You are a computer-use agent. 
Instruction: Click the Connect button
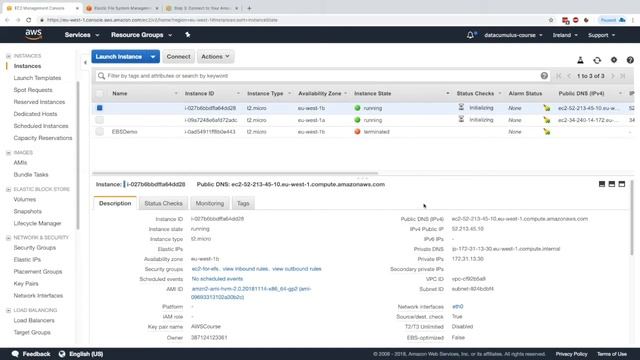(x=178, y=57)
